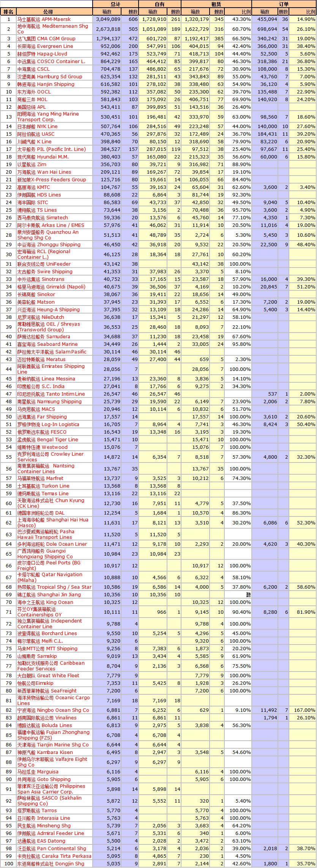Image resolution: width=317 pixels, height=868 pixels.
Task: Select owned capacity value 1,728,910
Action: 154,19
